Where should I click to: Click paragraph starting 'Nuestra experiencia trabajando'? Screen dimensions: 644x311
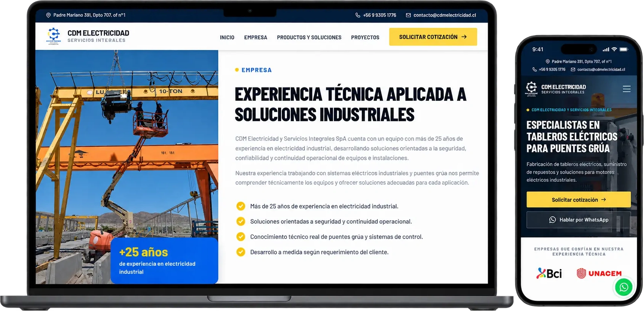click(357, 178)
